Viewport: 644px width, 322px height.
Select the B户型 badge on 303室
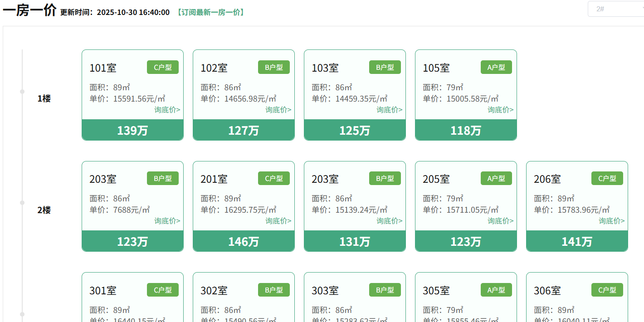click(385, 290)
